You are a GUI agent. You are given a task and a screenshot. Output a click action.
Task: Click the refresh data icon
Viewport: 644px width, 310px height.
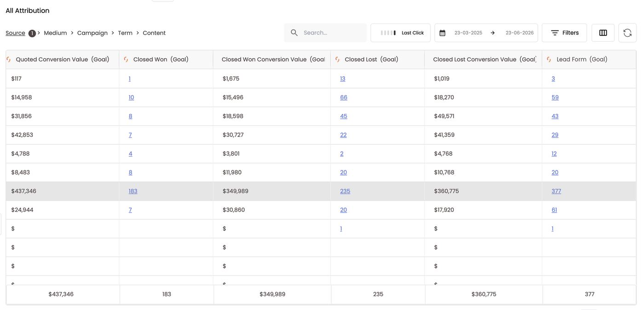tap(627, 33)
